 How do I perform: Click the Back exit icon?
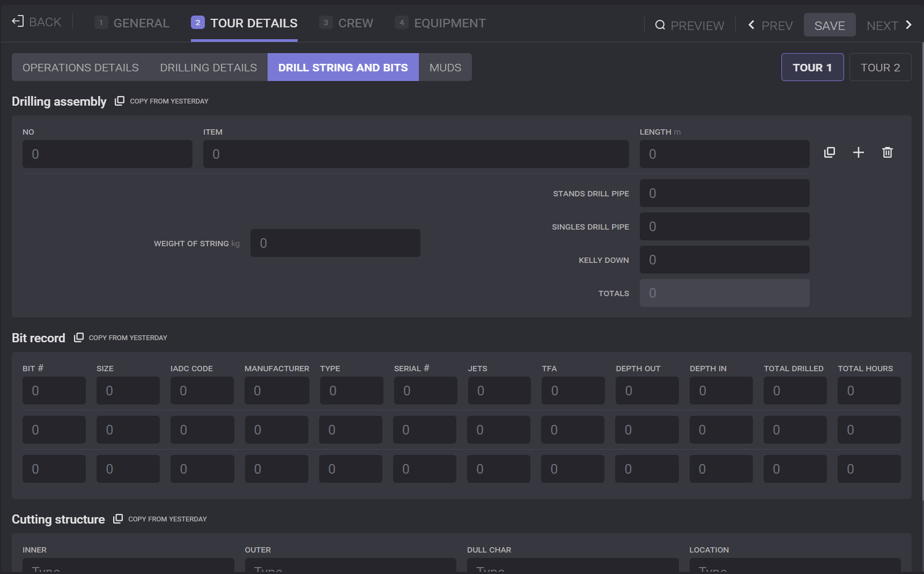coord(18,21)
